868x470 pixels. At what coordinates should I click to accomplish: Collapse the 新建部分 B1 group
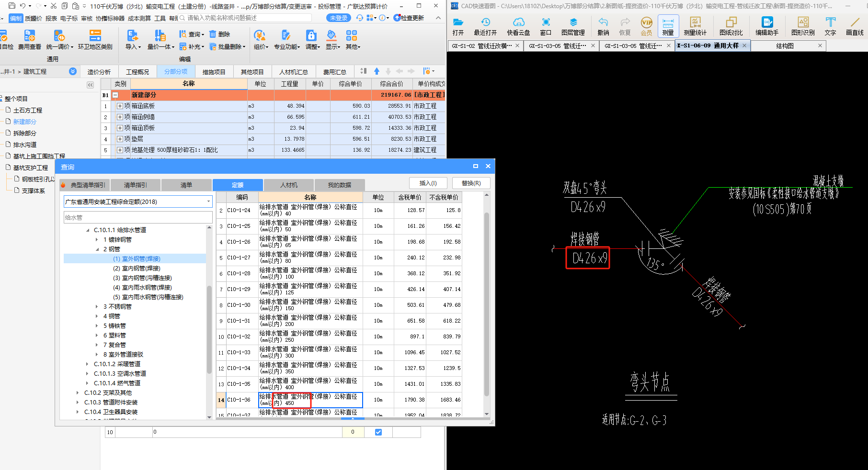[115, 95]
